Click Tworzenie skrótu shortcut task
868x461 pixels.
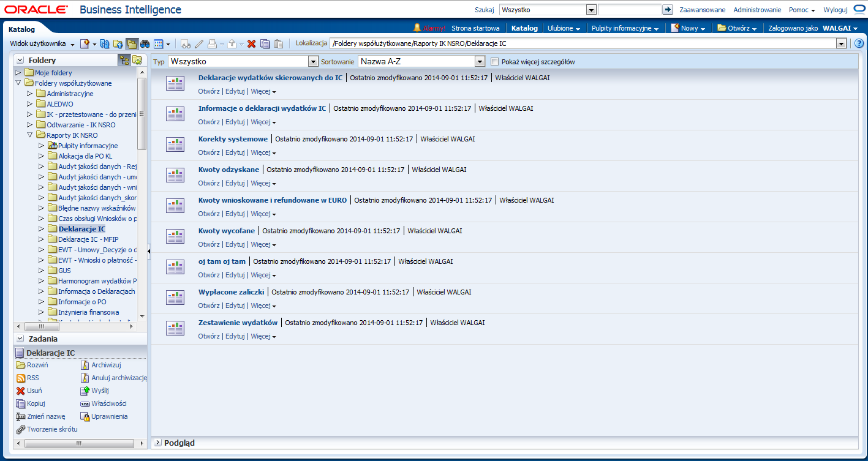click(47, 429)
